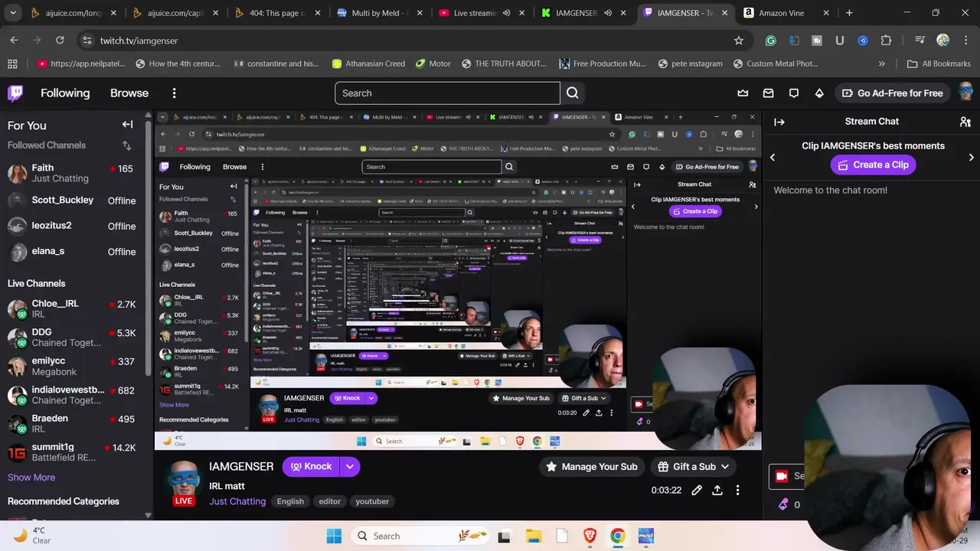
Task: Open the Gift a Sub dropdown
Action: 694,466
